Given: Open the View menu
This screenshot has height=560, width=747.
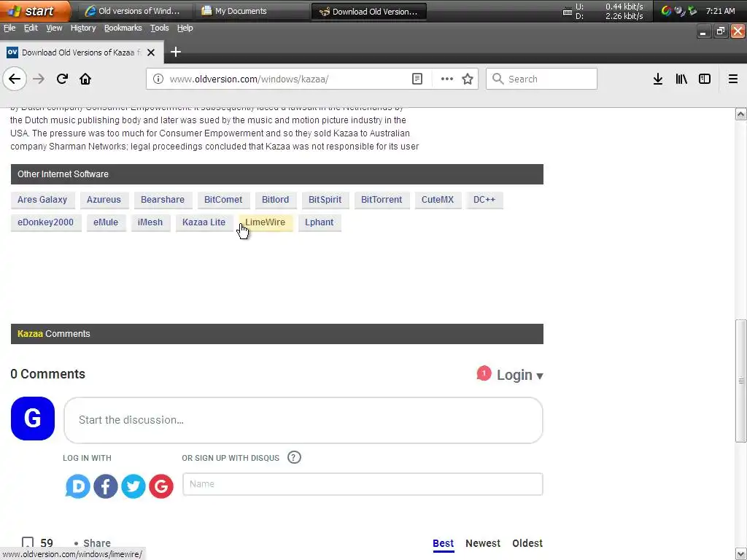Looking at the screenshot, I should [54, 28].
